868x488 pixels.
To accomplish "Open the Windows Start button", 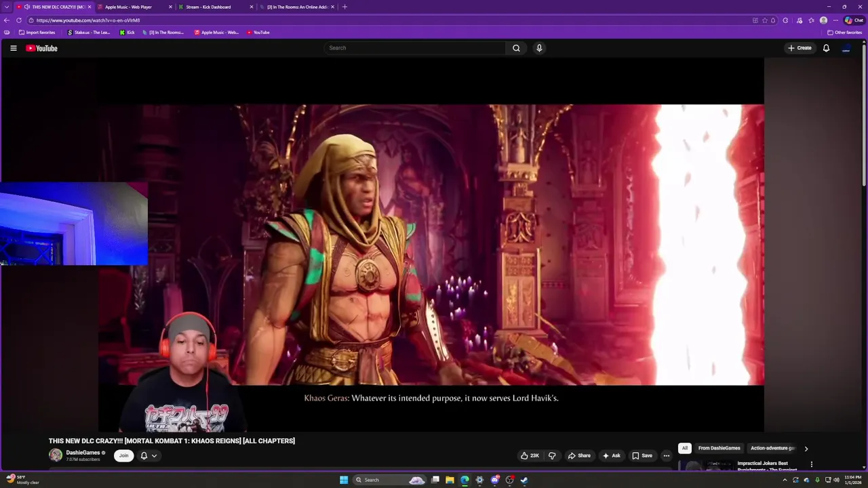I will point(344,480).
